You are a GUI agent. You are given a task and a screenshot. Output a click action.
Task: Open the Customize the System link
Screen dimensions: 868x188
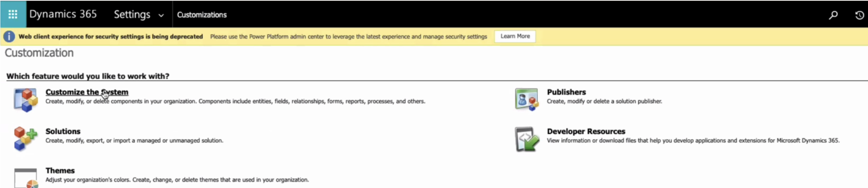(x=87, y=92)
